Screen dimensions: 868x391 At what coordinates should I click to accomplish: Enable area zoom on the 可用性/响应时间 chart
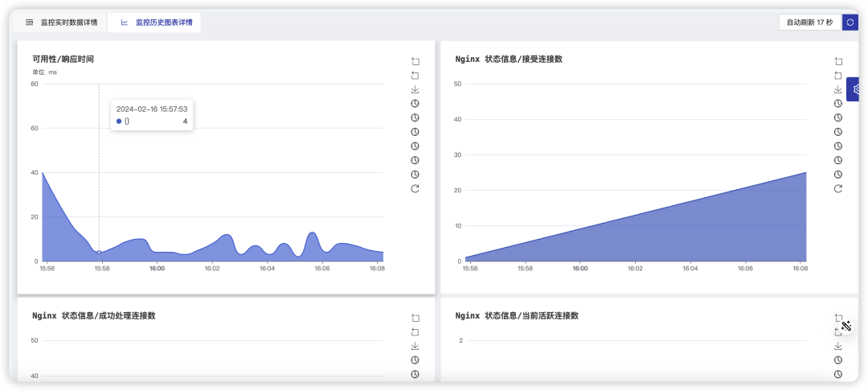coord(416,61)
